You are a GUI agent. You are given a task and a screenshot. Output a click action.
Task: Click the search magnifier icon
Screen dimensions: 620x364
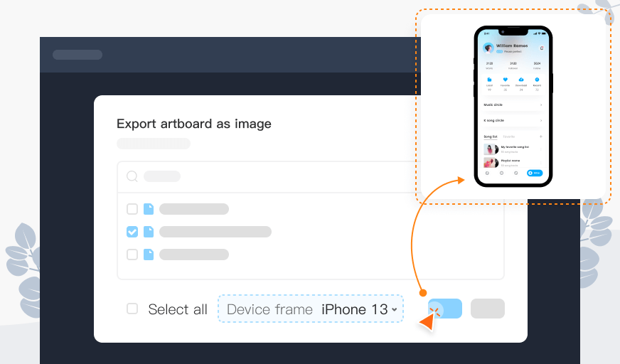[x=132, y=176]
